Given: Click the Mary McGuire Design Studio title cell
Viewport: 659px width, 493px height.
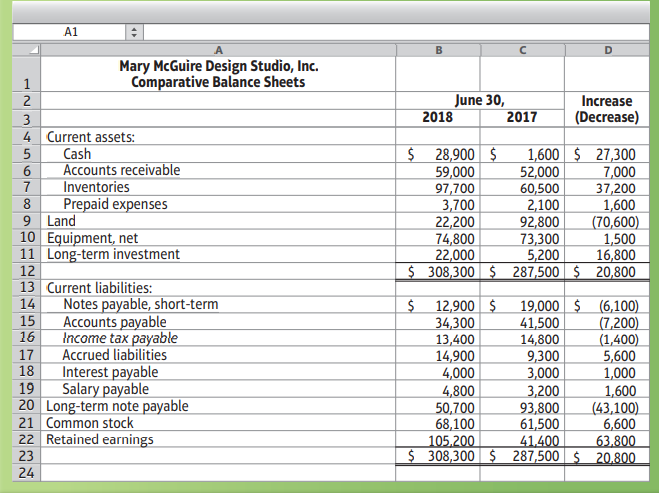Looking at the screenshot, I should pyautogui.click(x=218, y=74).
